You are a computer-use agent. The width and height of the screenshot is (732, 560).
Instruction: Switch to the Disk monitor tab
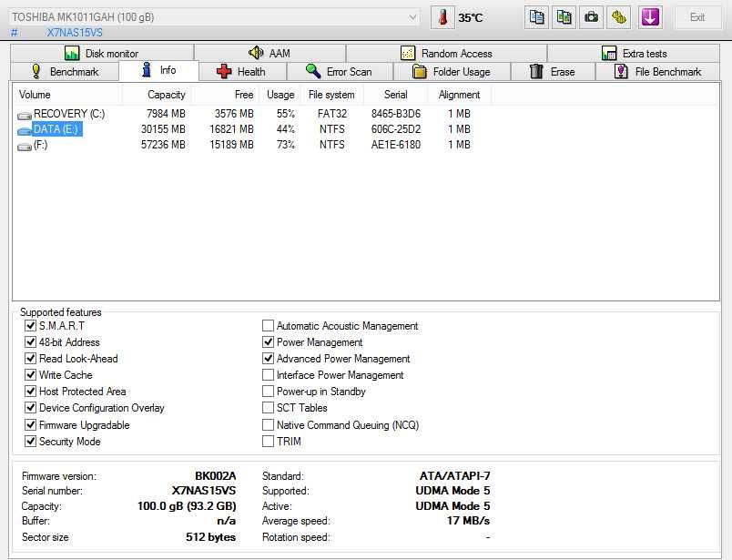pos(102,53)
